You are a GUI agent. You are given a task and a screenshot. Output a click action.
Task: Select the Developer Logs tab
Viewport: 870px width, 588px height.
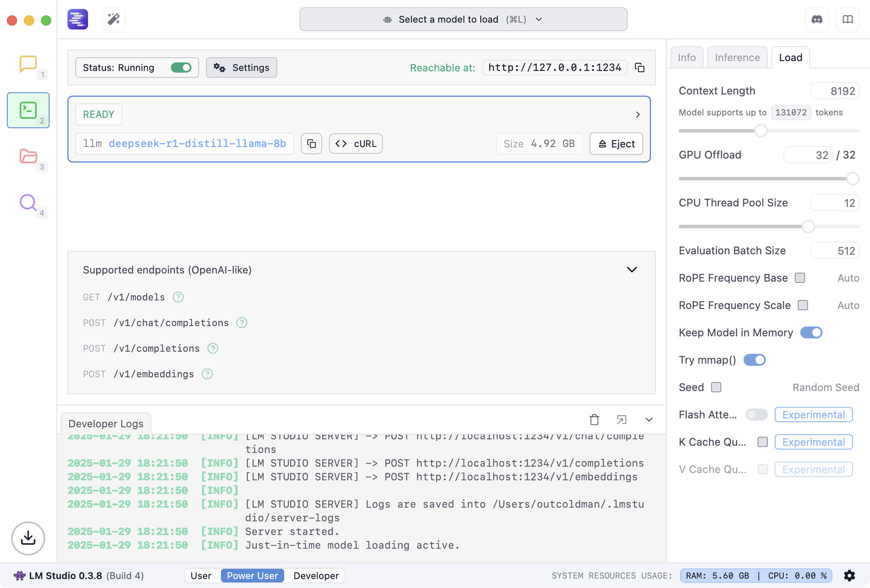(x=106, y=423)
